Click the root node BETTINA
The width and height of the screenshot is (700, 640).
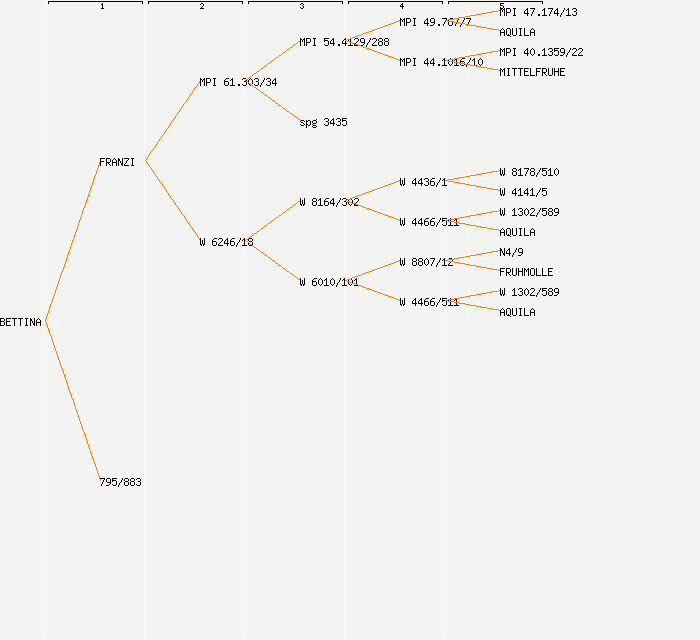pyautogui.click(x=21, y=322)
